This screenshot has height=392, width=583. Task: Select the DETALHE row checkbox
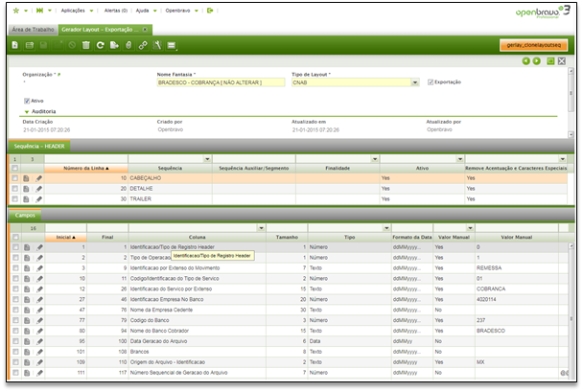tap(15, 189)
